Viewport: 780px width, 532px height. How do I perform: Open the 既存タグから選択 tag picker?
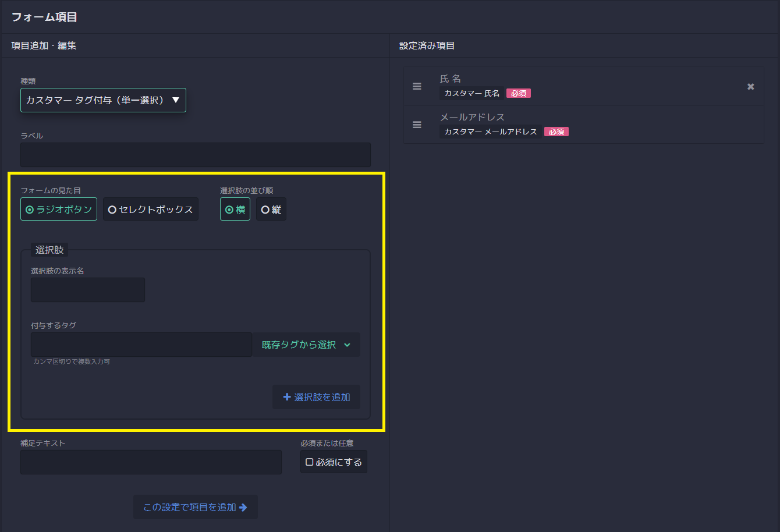tap(307, 345)
